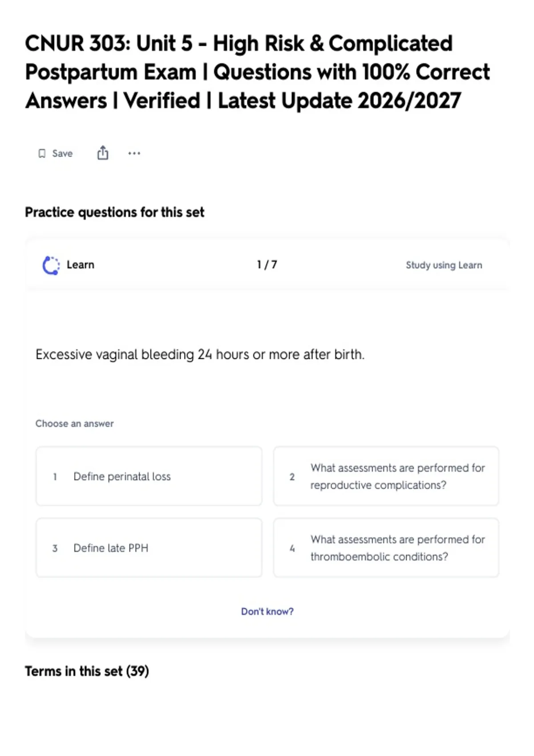534x756 pixels.
Task: Select answer 'Define perinatal loss'
Action: click(149, 476)
